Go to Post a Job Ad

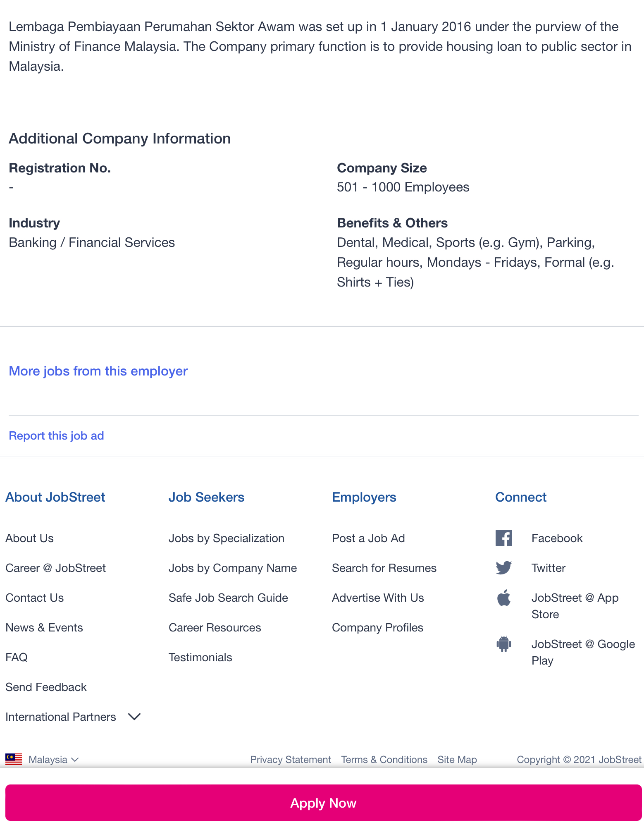click(x=368, y=538)
